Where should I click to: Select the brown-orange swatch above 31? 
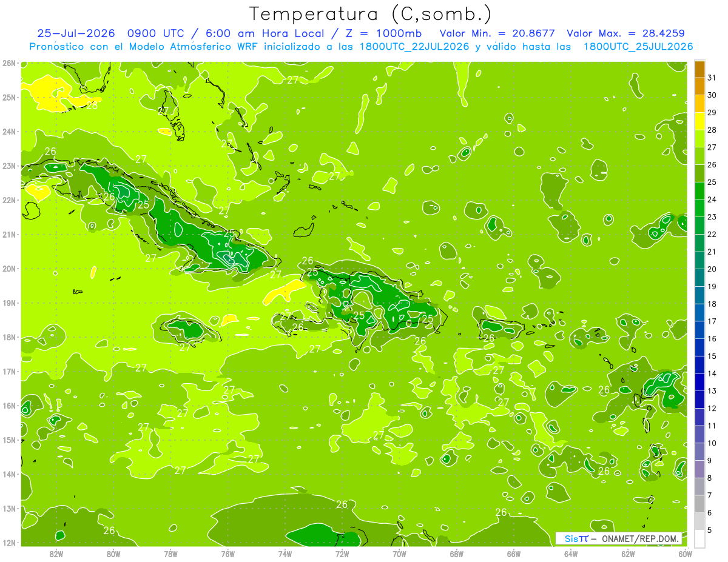click(x=699, y=69)
